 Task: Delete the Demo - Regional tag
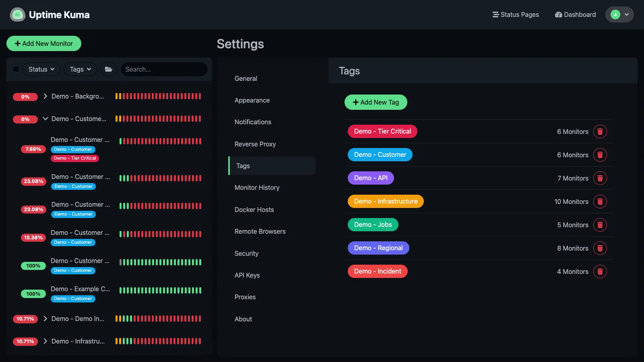pos(600,248)
